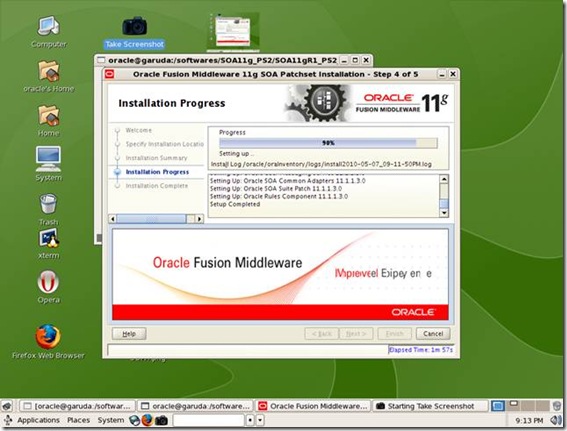Click the sidebar right scroll arrow

coord(199,219)
